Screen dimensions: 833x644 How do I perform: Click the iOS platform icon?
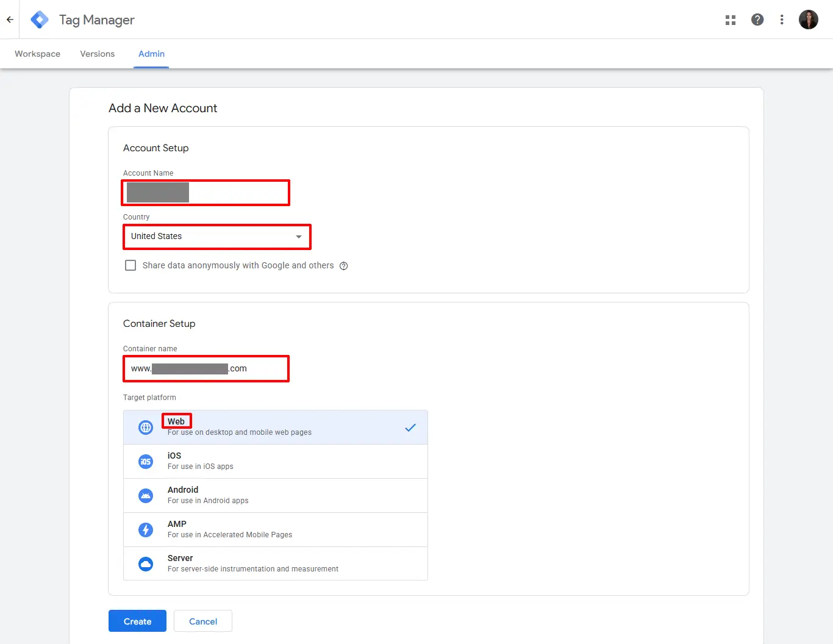[x=146, y=462]
